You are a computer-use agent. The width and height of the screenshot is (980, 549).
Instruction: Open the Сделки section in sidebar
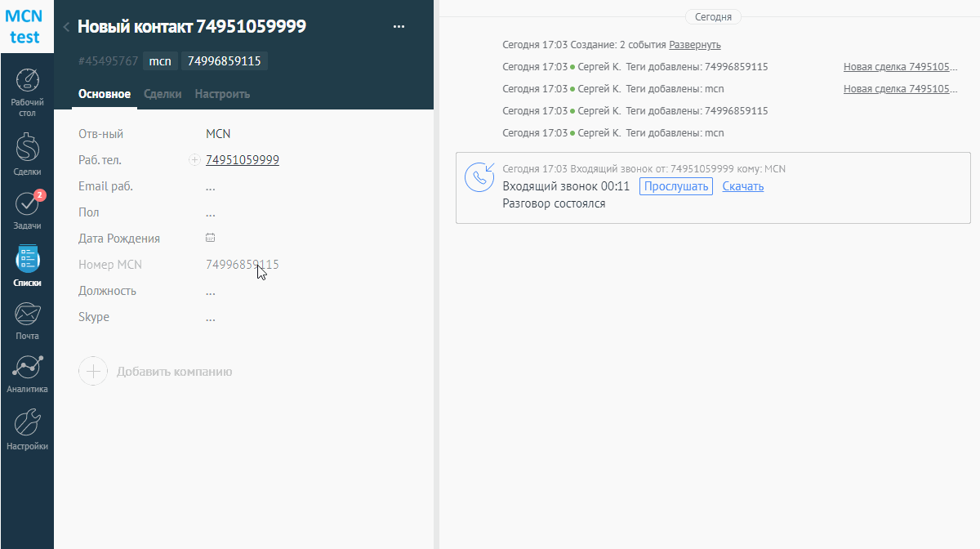point(27,148)
